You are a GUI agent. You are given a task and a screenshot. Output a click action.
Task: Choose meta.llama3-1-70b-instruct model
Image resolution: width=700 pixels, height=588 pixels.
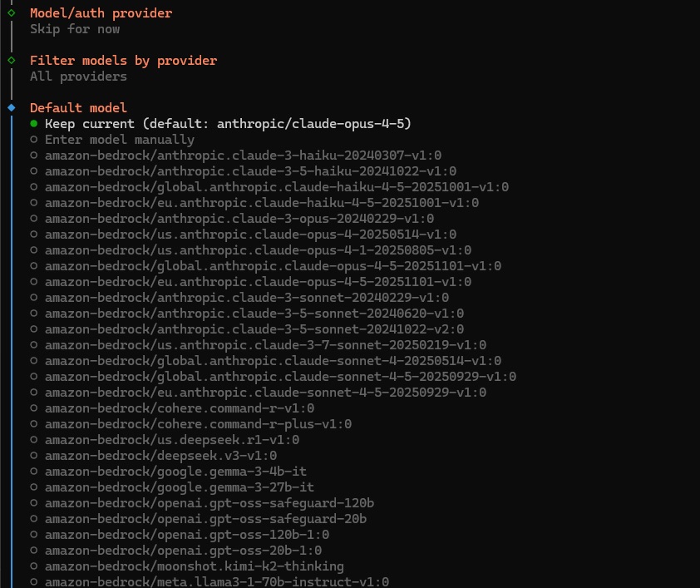pos(217,582)
